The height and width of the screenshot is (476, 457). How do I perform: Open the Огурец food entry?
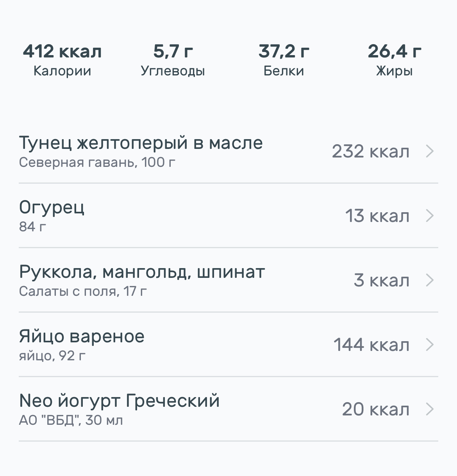[52, 208]
